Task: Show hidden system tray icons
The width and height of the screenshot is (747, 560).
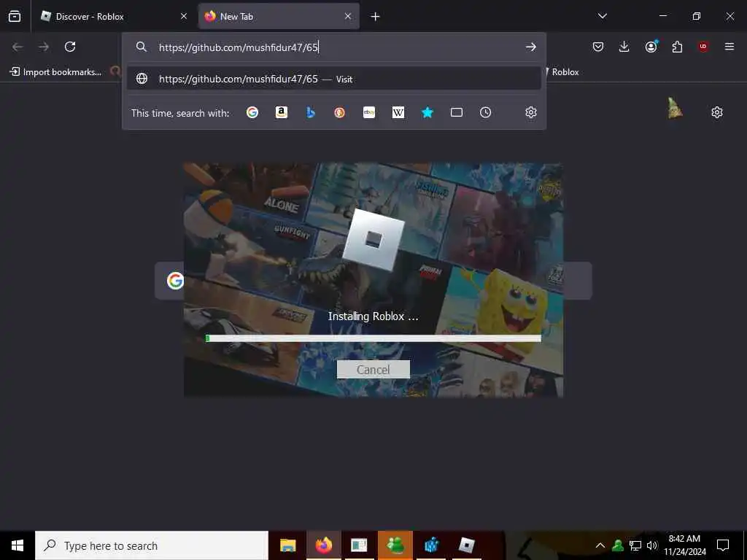Action: 600,545
